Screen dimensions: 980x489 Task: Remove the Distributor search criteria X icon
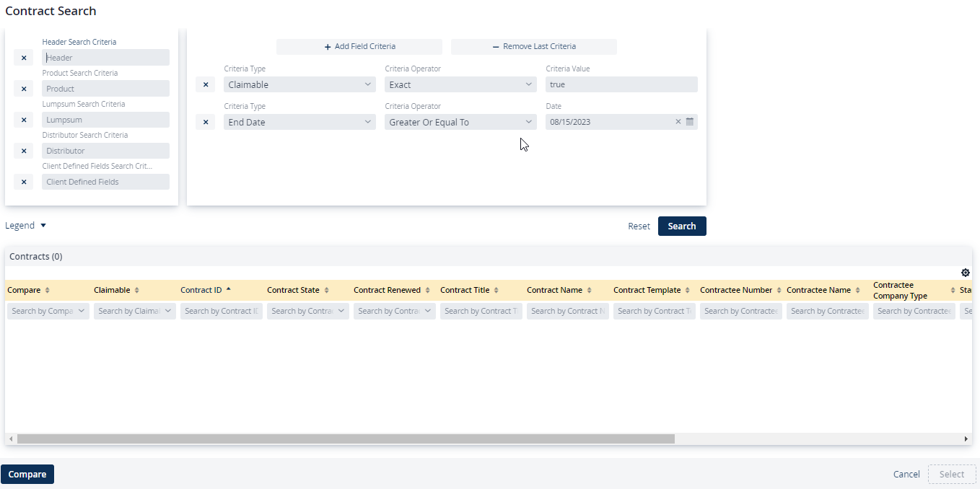23,151
